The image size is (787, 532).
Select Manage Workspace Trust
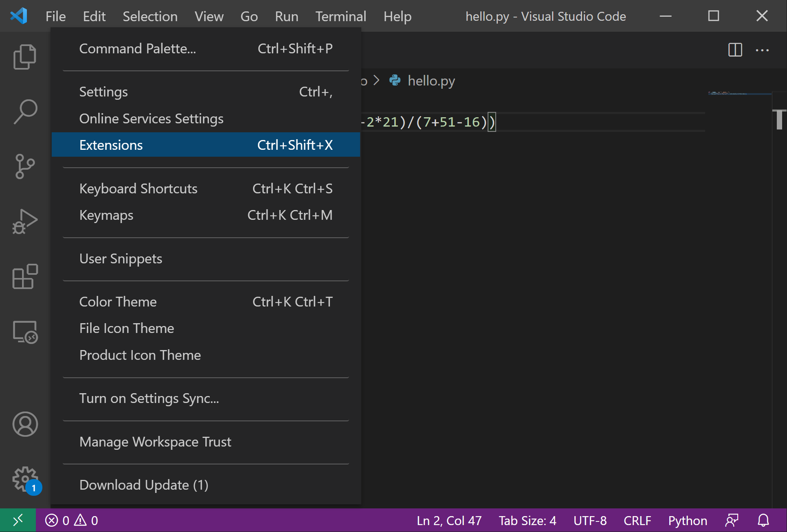coord(206,442)
